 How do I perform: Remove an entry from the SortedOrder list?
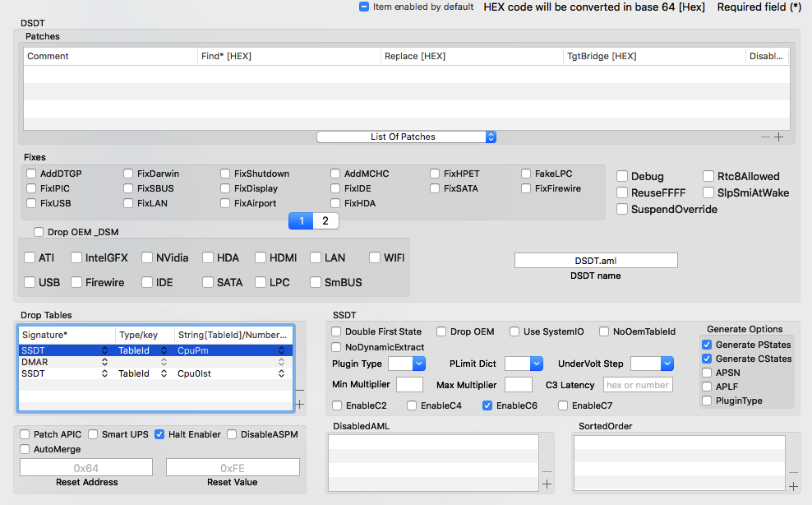tap(793, 472)
